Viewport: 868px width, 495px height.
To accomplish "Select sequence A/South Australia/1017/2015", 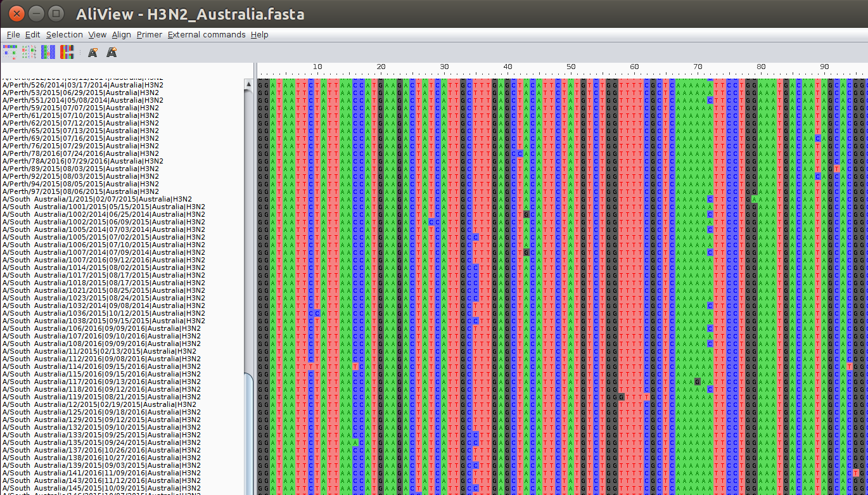I will pos(104,275).
